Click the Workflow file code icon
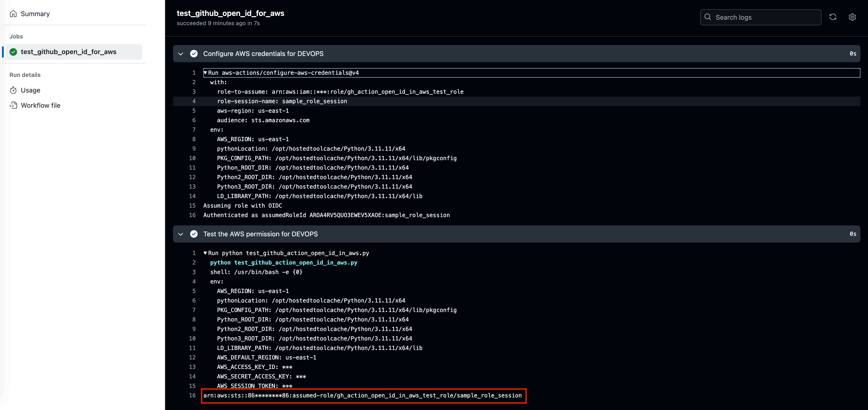 [13, 105]
